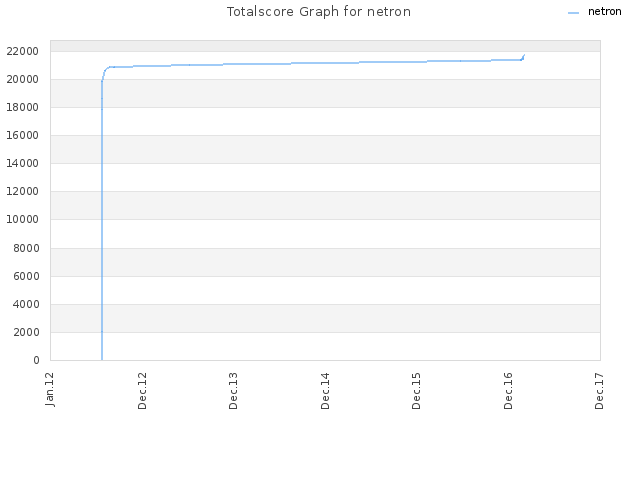
Task: Click the x-axis label Jan.12
Action: coord(50,389)
